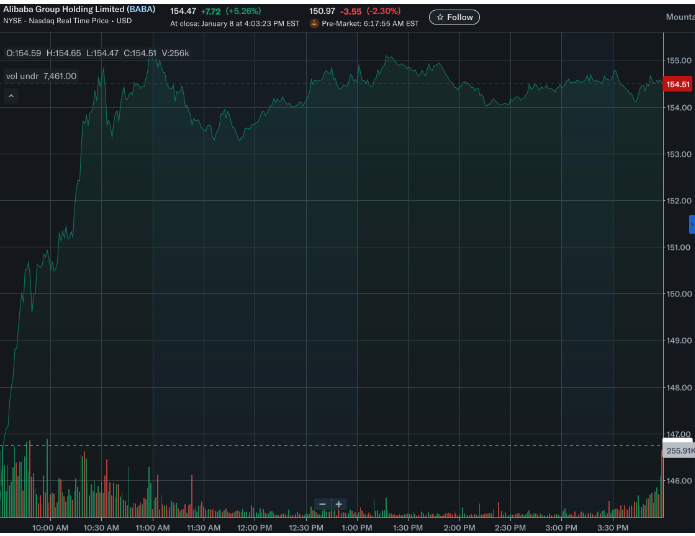Zoom out the chart with minus icon
Image resolution: width=695 pixels, height=536 pixels.
coord(322,504)
